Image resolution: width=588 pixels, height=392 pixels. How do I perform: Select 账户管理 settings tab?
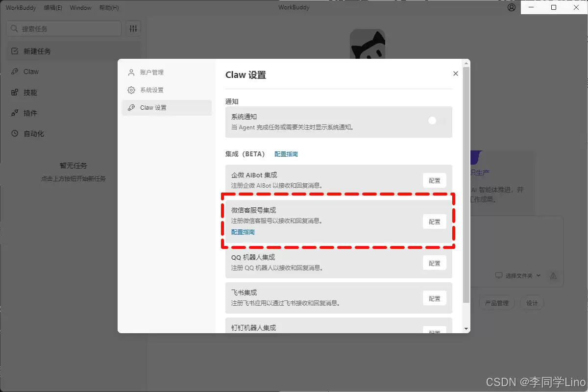tap(151, 73)
